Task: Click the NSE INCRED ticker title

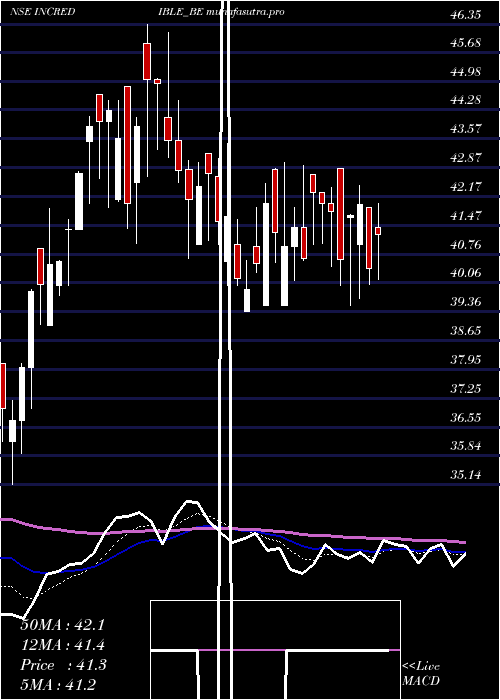Action: click(x=42, y=12)
